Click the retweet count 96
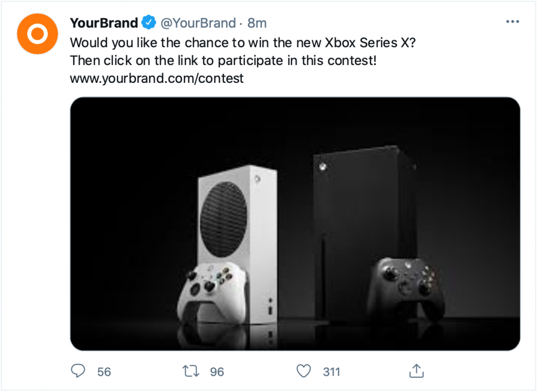This screenshot has height=392, width=537. pos(217,372)
